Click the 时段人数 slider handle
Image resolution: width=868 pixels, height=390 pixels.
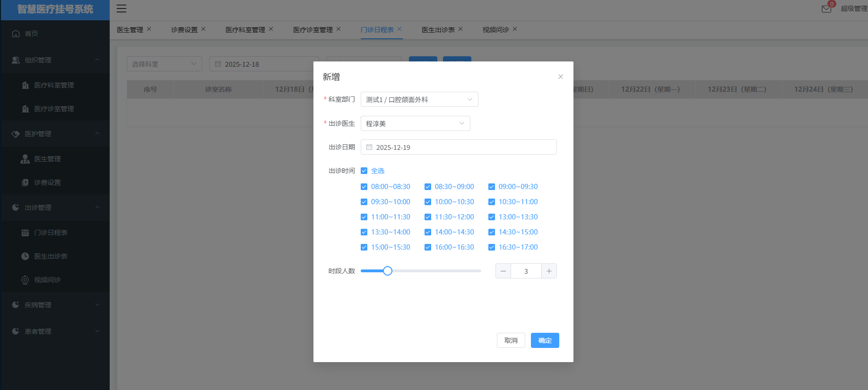(x=388, y=271)
